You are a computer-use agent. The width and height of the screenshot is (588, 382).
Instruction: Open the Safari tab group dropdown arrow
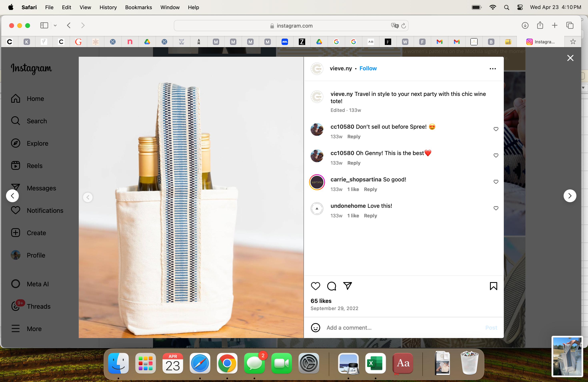click(55, 25)
